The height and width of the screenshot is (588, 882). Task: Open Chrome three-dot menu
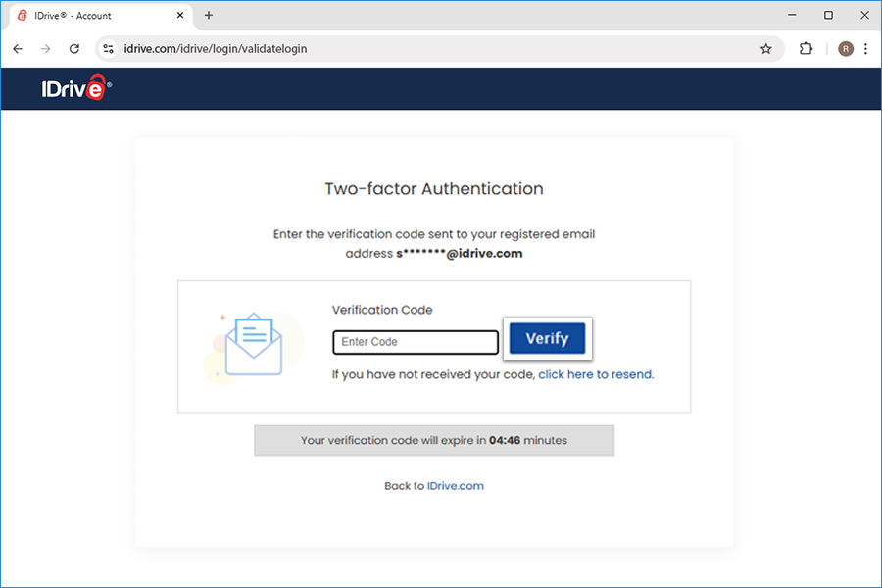pyautogui.click(x=865, y=49)
